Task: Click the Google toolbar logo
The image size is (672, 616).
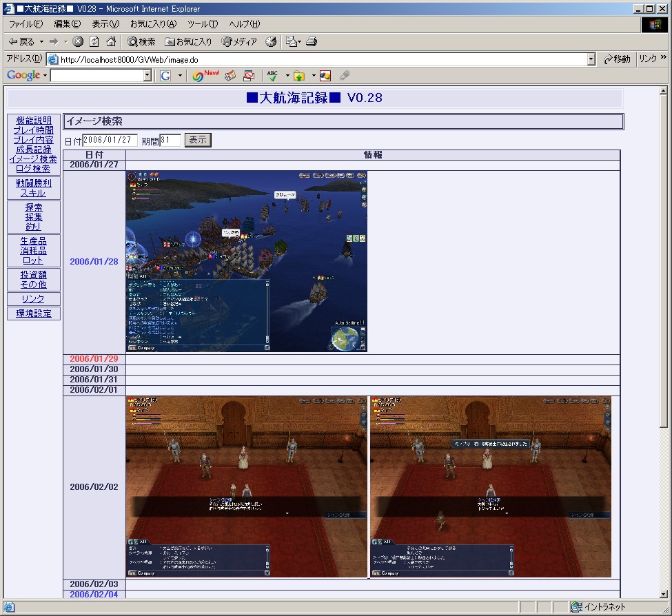Action: pos(23,75)
